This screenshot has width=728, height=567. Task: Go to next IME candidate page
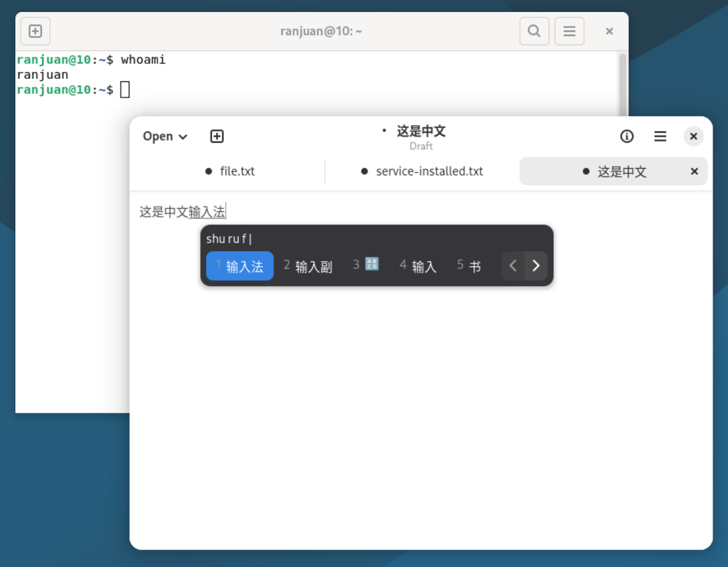coord(536,266)
